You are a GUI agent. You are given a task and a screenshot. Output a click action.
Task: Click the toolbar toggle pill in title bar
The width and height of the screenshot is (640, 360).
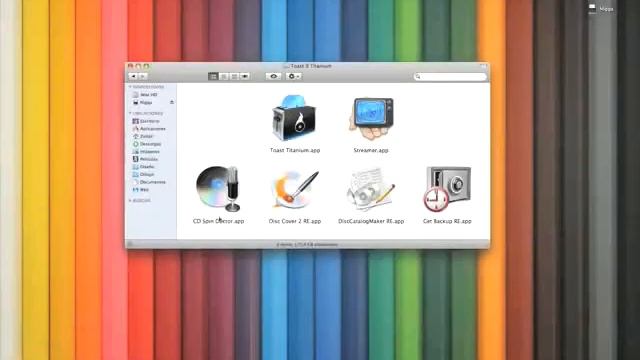click(x=483, y=66)
